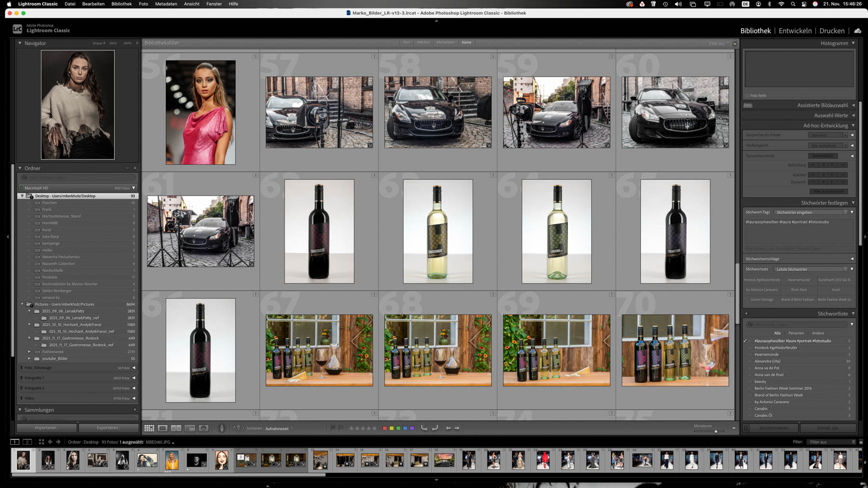Switch to the Entwickeln module
The image size is (868, 488).
point(795,31)
